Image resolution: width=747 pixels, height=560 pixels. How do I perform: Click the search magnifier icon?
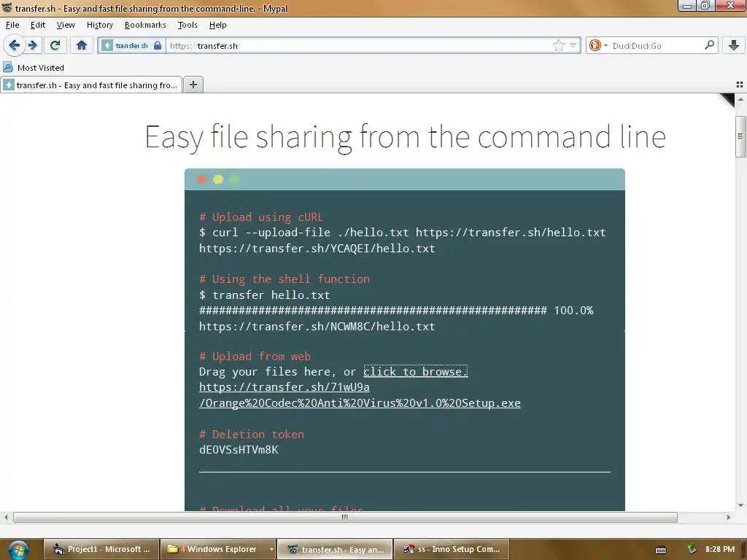click(x=709, y=45)
